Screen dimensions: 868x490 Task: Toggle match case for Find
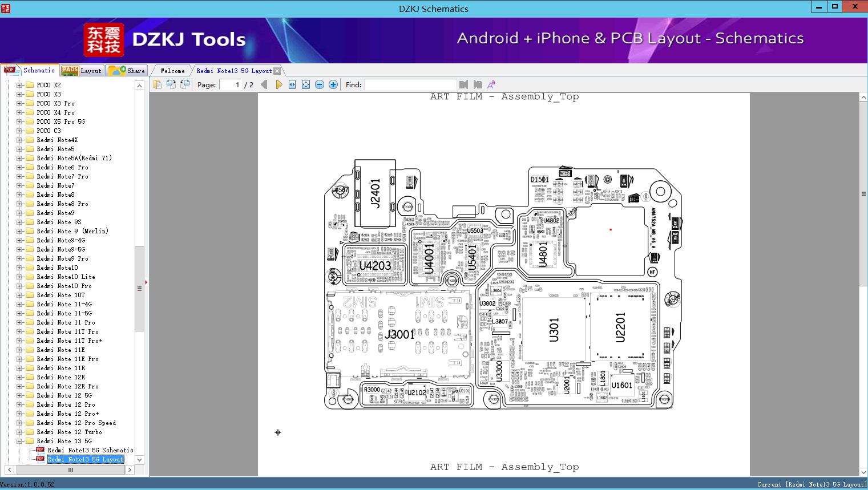(x=491, y=84)
